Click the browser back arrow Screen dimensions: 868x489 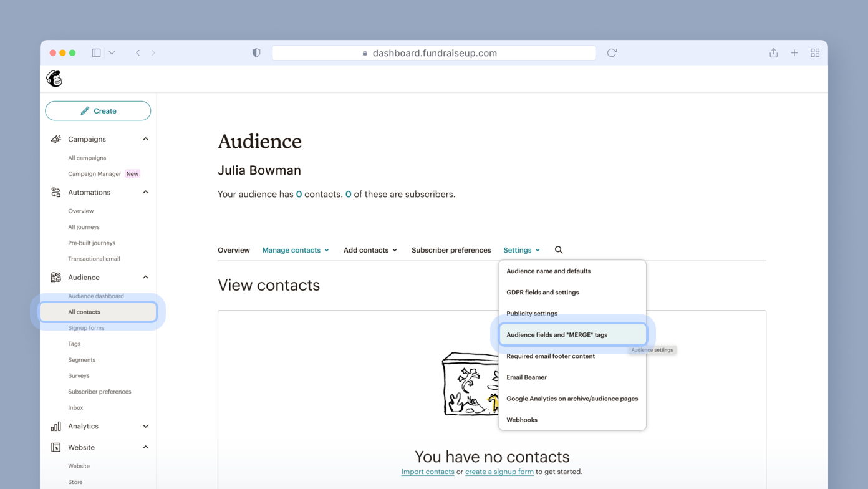pyautogui.click(x=138, y=53)
